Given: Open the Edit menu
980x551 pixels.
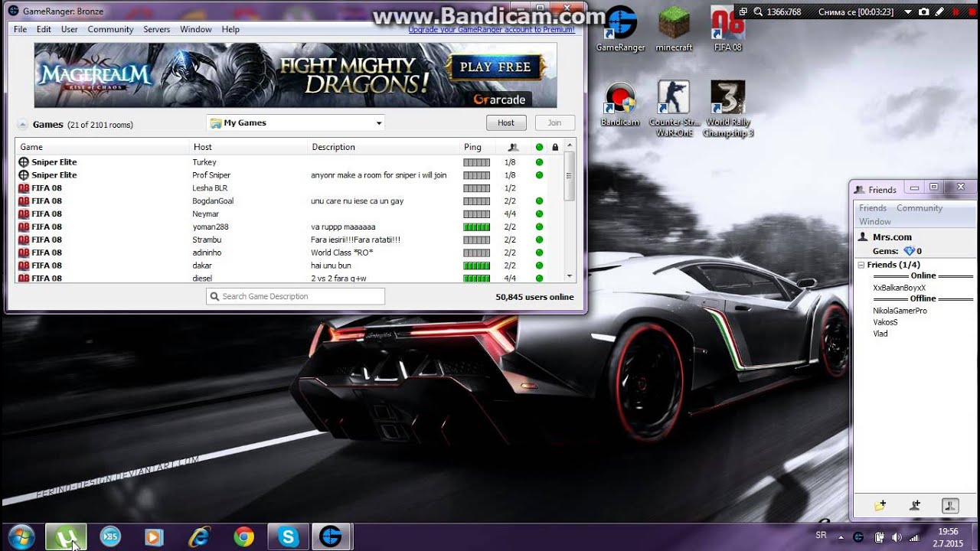Looking at the screenshot, I should 44,29.
